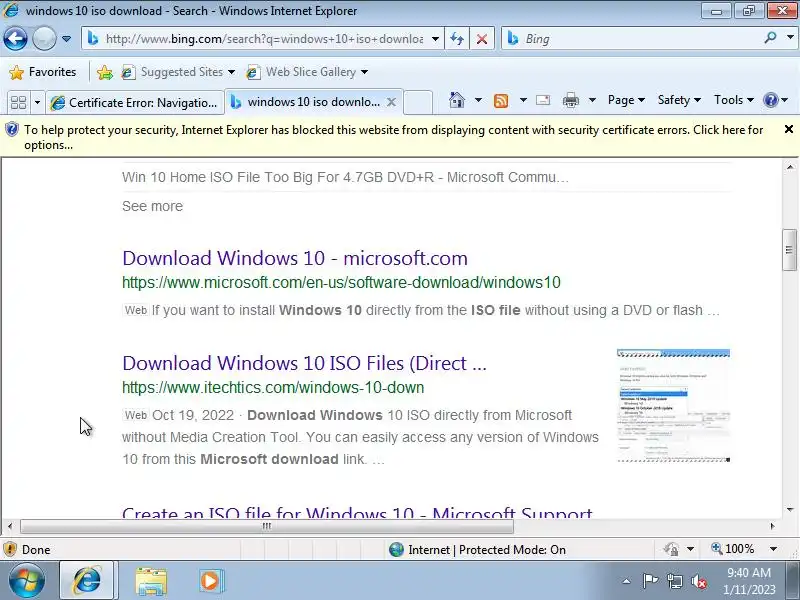This screenshot has height=600, width=800.
Task: Click the orange RSS feeds icon
Action: (x=501, y=101)
